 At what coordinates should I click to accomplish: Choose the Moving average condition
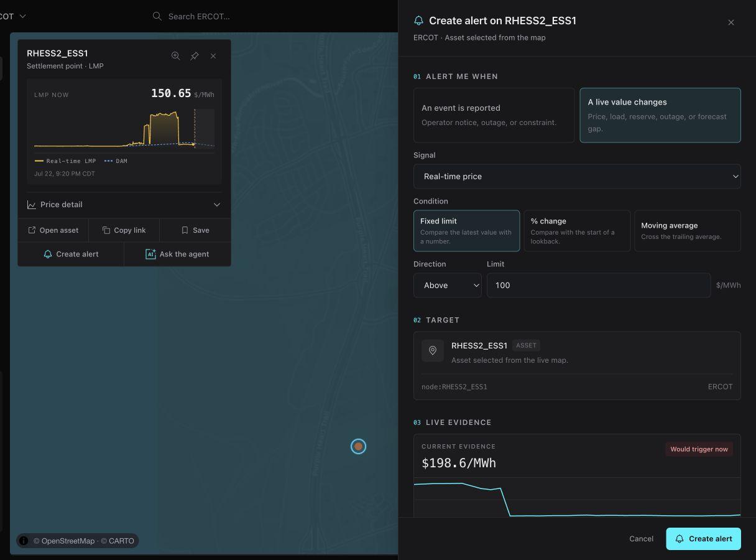pos(688,231)
